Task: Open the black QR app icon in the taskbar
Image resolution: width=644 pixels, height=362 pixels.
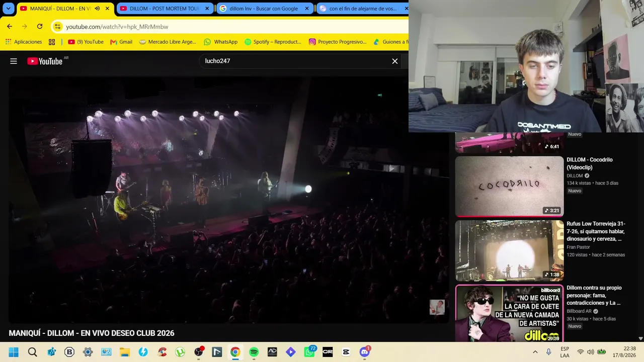Action: [328, 352]
